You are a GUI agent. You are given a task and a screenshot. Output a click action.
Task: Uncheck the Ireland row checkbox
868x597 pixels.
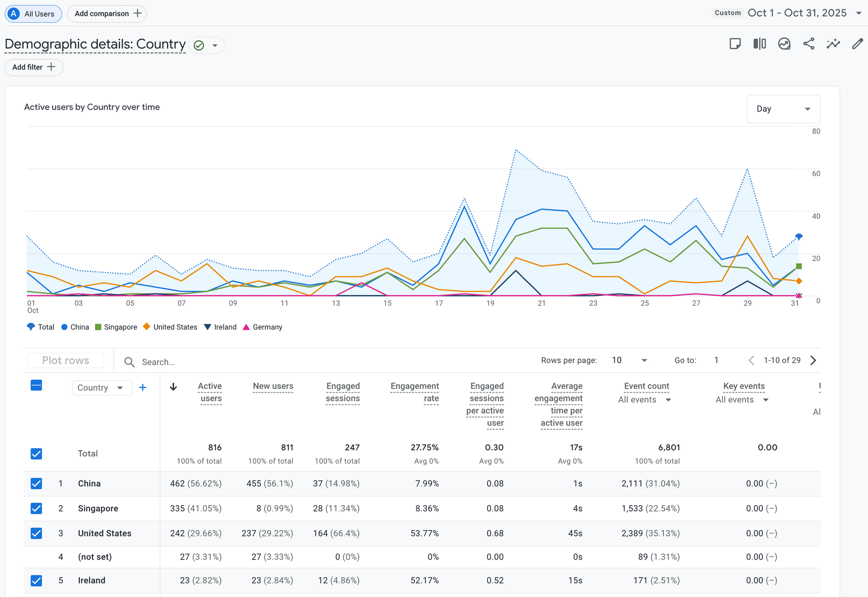36,580
